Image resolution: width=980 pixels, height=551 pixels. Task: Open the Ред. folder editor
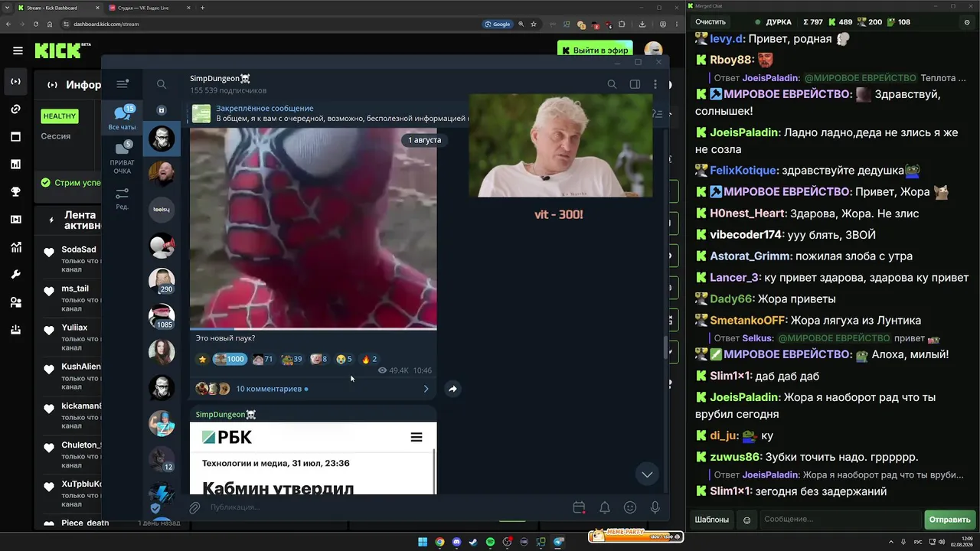coord(122,199)
